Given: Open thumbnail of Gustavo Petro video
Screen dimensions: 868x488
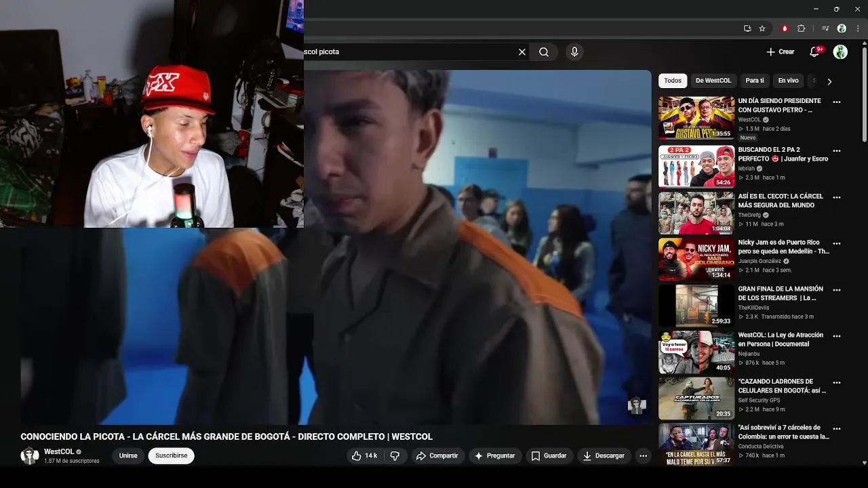Looking at the screenshot, I should coord(696,118).
